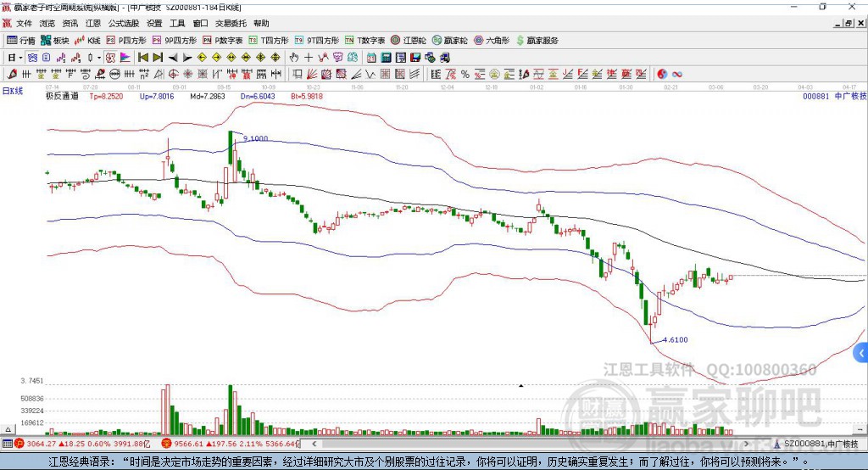
Task: Switch to K线 chart view
Action: [x=87, y=41]
